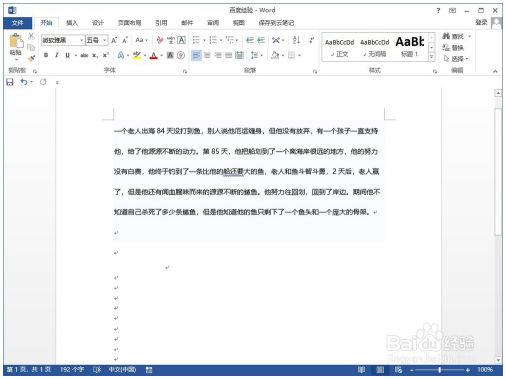Viewport: 506px width, 379px height.
Task: Expand the styles gallery more arrow
Action: [432, 58]
